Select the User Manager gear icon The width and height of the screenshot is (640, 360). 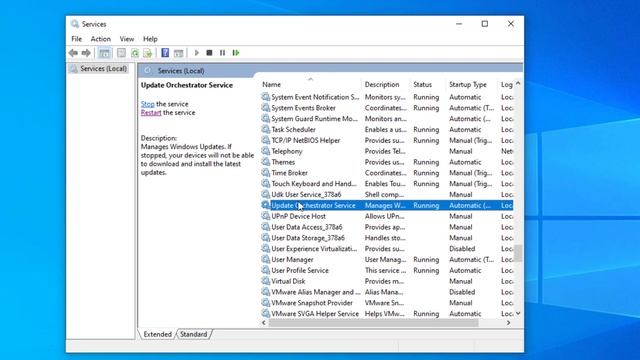tap(266, 260)
